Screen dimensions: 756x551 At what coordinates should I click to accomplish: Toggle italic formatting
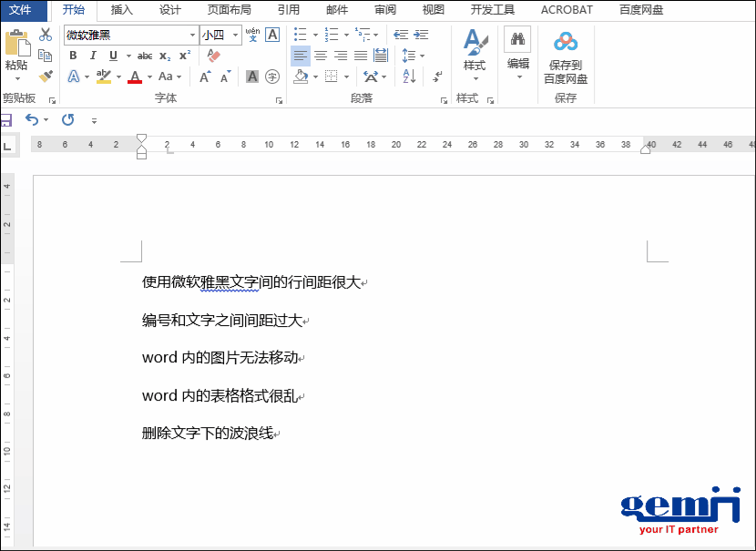tap(93, 55)
